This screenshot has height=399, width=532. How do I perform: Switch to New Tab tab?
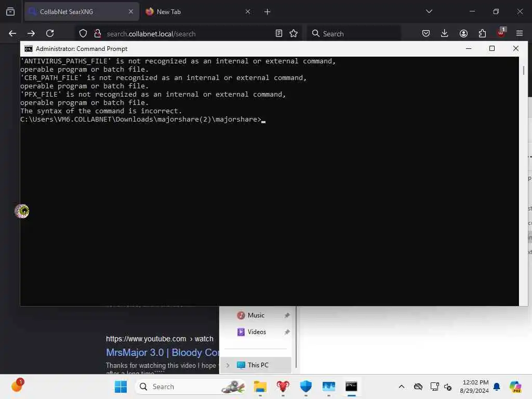pos(198,11)
